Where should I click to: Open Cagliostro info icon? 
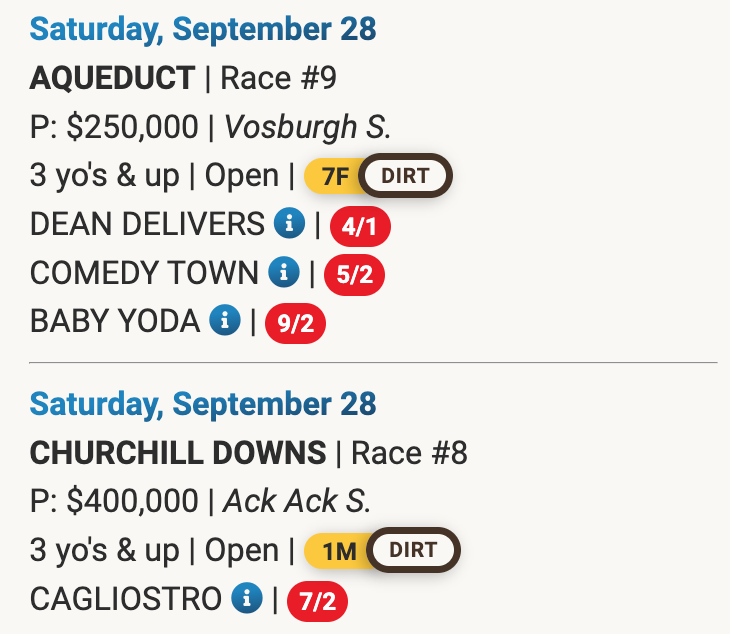click(x=246, y=598)
